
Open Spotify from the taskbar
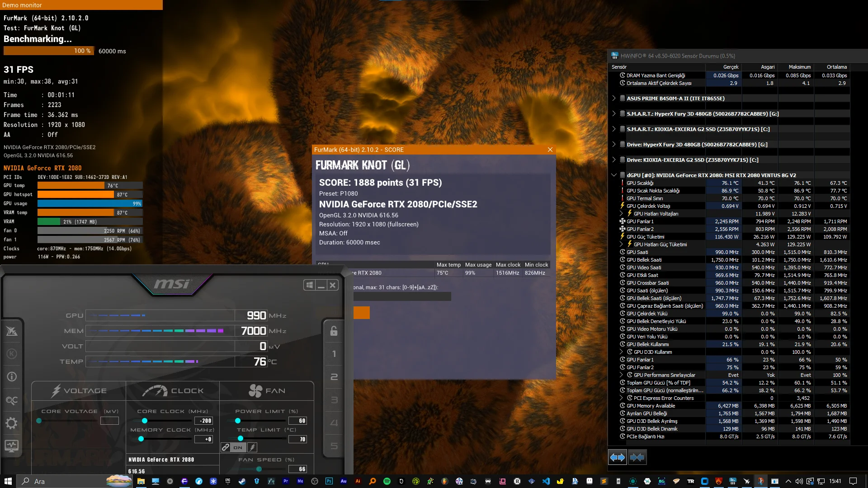tap(387, 481)
